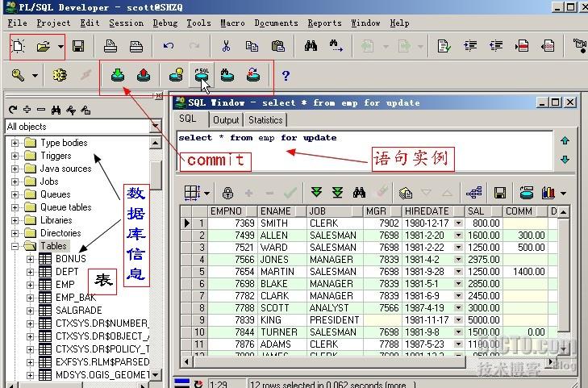The width and height of the screenshot is (588, 388).
Task: Open SMITH's HIREDATE date dropdown
Action: [x=458, y=223]
